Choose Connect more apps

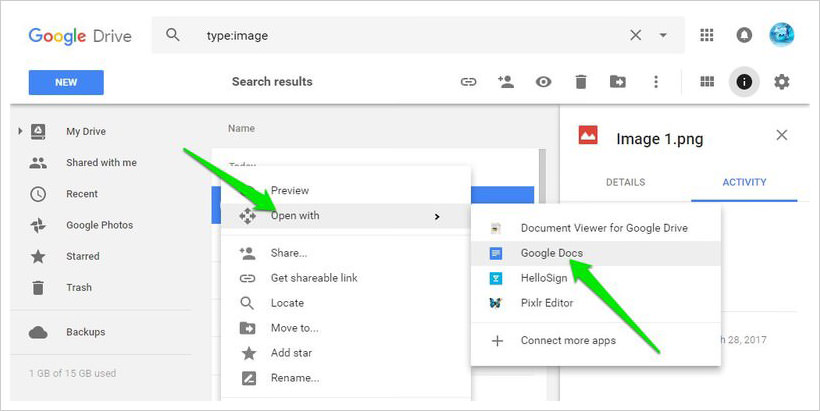point(596,341)
